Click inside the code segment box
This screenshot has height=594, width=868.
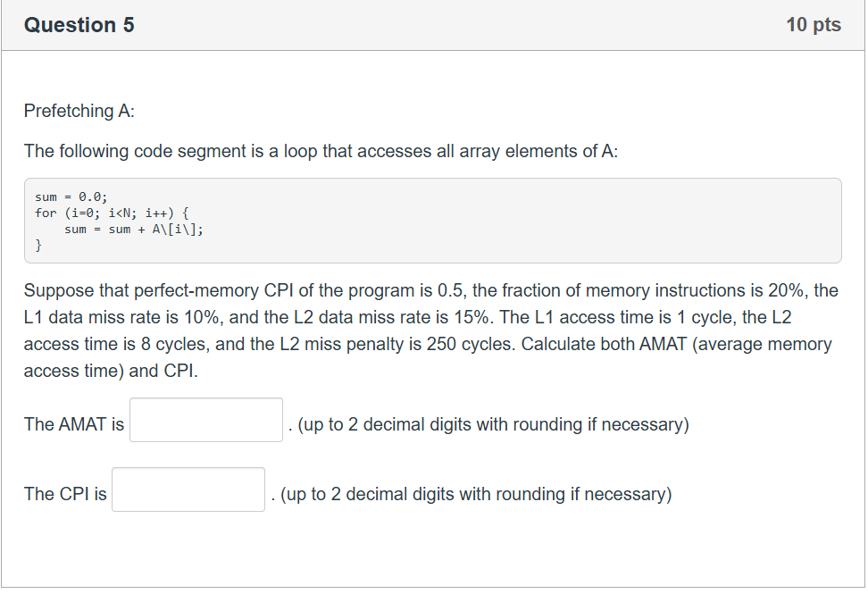click(433, 221)
